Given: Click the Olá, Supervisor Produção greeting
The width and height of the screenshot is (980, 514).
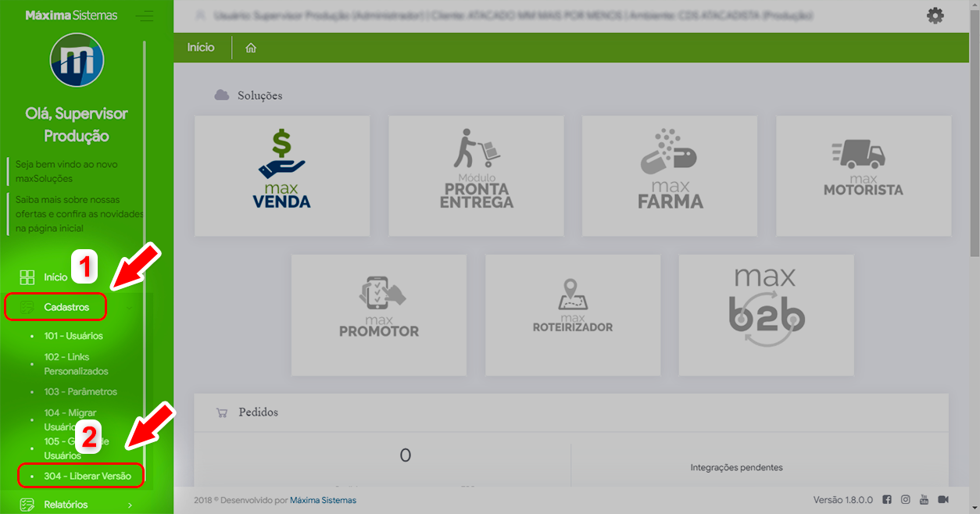Looking at the screenshot, I should 77,125.
